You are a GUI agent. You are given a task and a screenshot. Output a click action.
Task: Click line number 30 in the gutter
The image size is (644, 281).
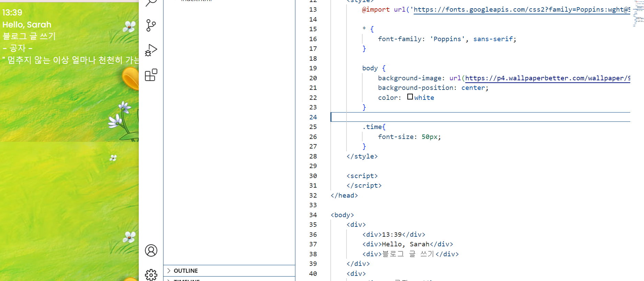[x=313, y=176]
